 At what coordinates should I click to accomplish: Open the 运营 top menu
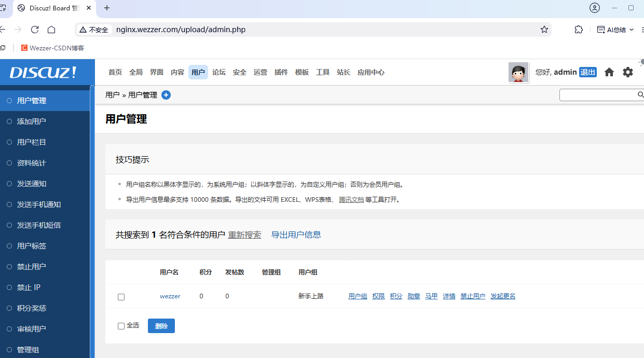pyautogui.click(x=261, y=72)
